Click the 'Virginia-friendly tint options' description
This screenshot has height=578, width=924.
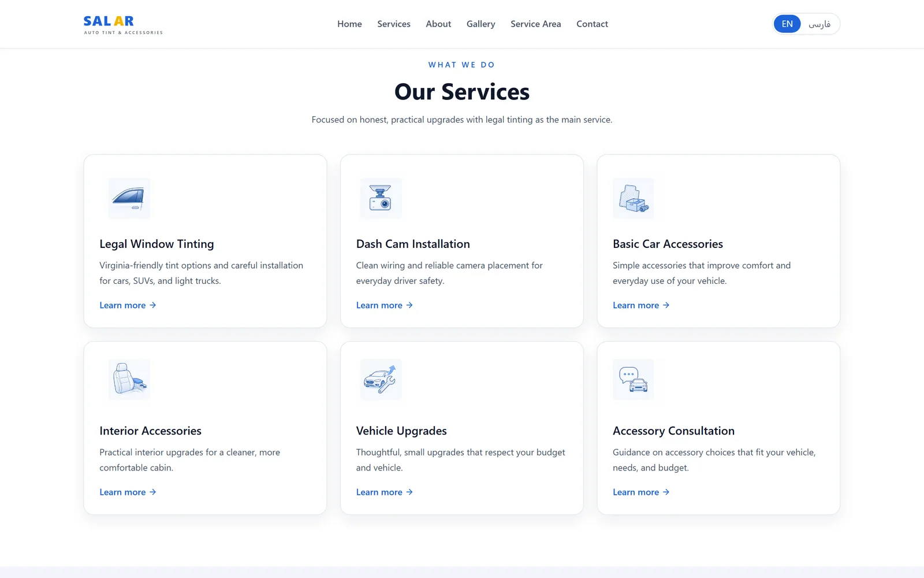click(201, 273)
